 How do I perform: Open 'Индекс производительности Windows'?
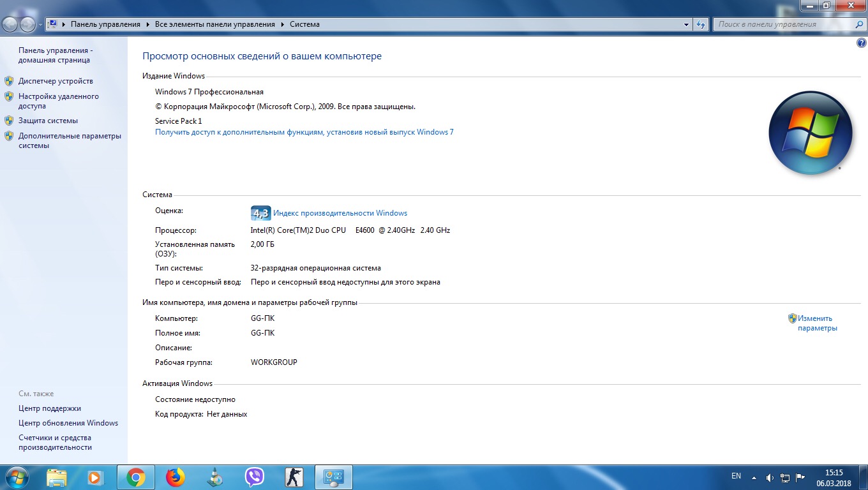click(x=340, y=213)
